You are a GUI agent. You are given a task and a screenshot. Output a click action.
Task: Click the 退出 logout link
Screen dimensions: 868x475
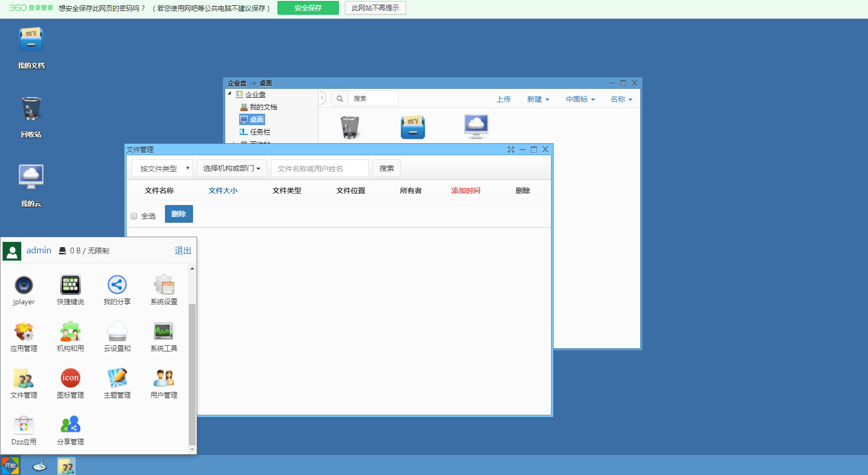click(183, 251)
